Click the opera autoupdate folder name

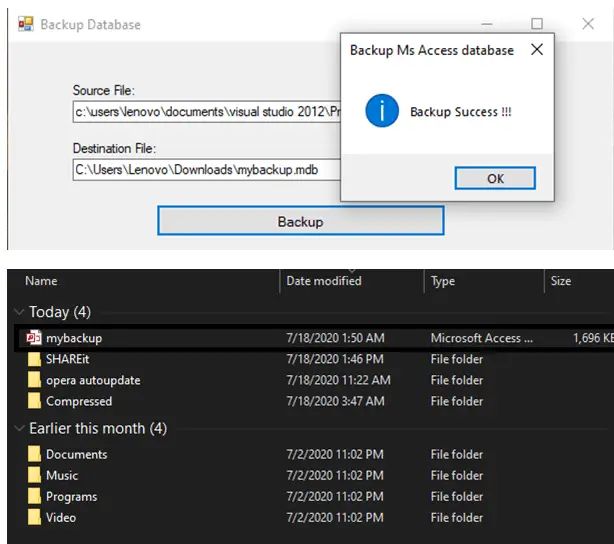[x=93, y=380]
